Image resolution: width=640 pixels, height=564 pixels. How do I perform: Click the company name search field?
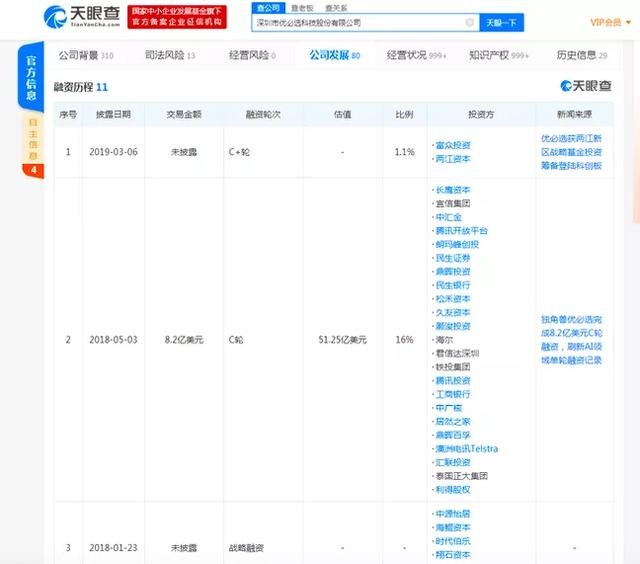(x=355, y=21)
